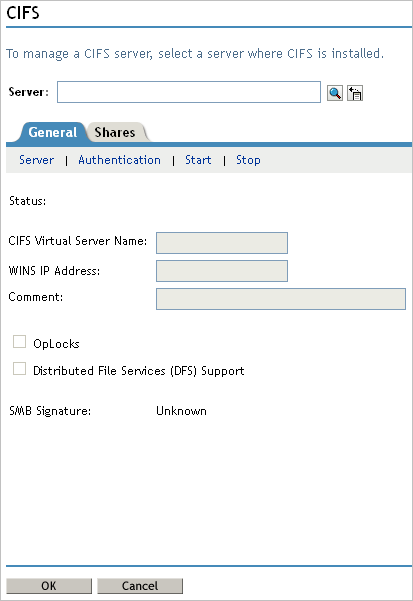Open the Authentication link
The image size is (413, 601).
(120, 160)
